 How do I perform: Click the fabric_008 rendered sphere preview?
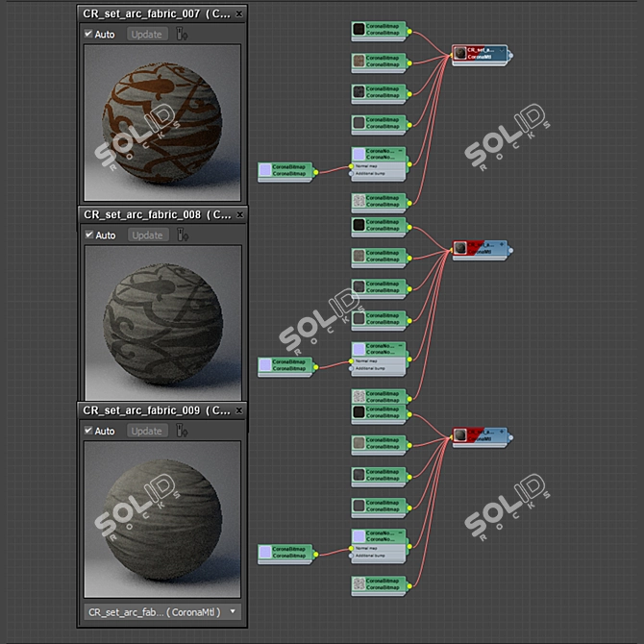coord(163,323)
